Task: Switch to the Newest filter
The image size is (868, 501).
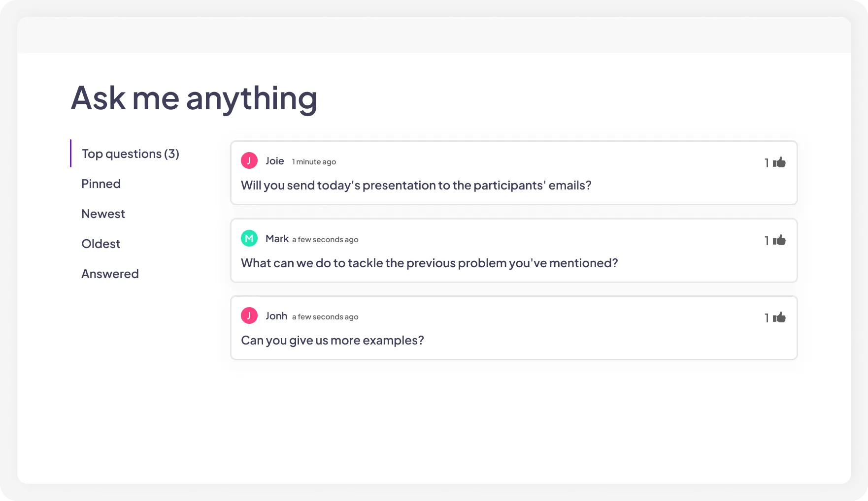Action: (x=103, y=214)
